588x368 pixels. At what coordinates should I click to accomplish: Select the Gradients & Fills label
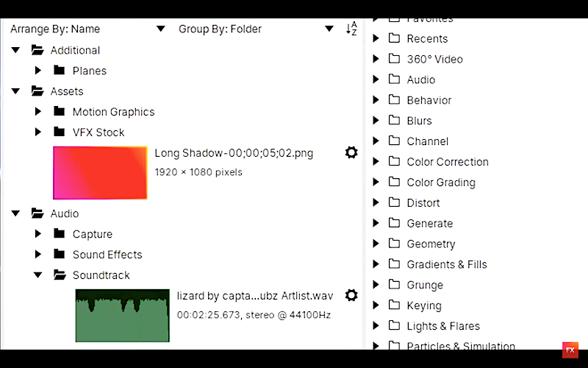tap(447, 264)
